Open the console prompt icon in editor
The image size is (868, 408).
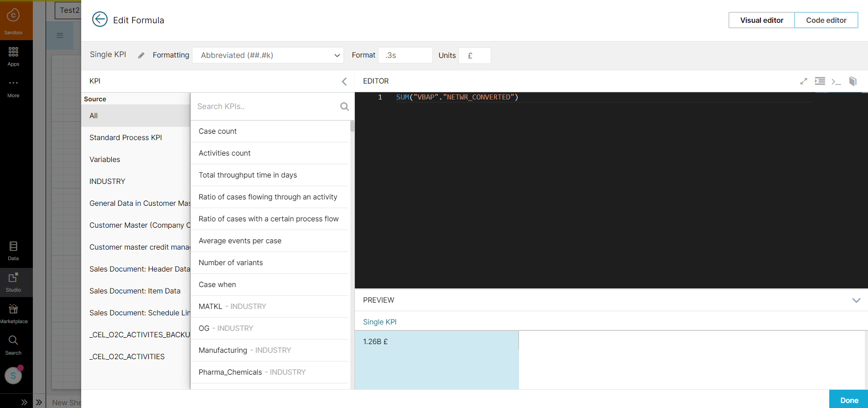coord(836,82)
